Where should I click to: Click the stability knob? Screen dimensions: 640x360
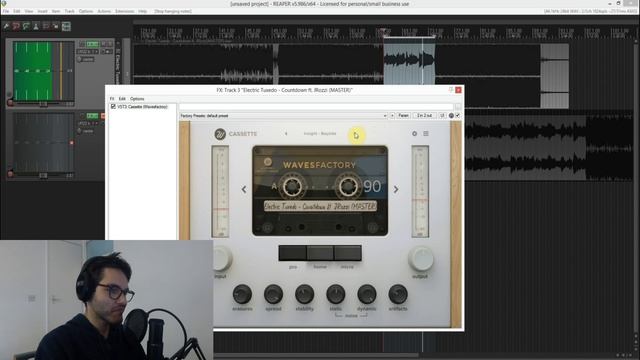pyautogui.click(x=304, y=294)
